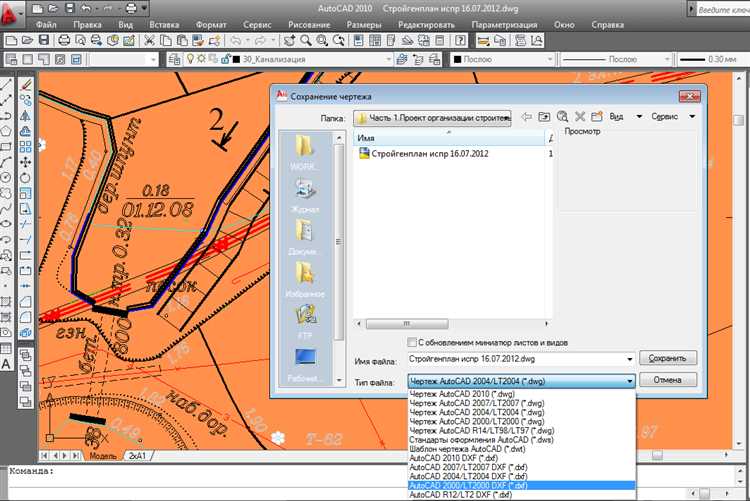Select the Multiline Text A tool

click(x=6, y=365)
